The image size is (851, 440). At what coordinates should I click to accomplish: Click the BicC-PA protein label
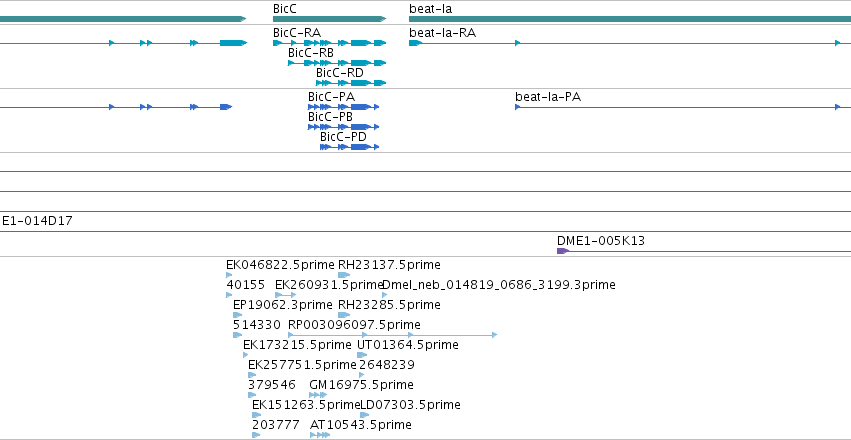coord(331,97)
